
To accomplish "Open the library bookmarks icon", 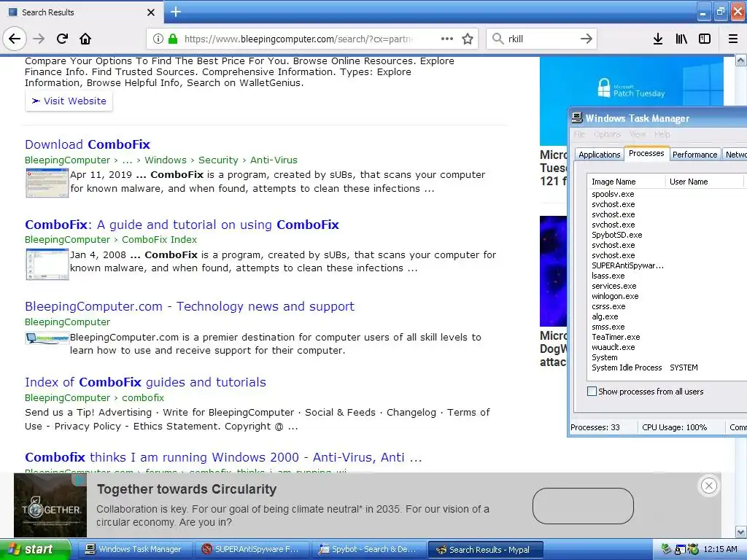I will coord(681,39).
